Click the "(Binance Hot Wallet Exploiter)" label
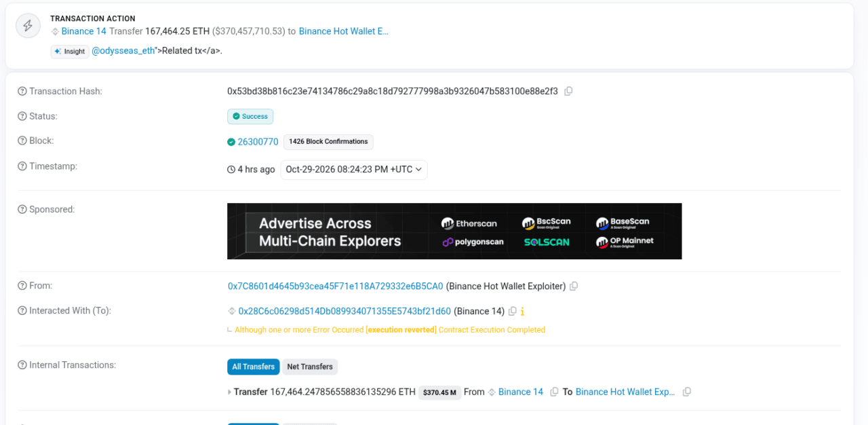Screen dimensions: 868x425 click(506, 287)
